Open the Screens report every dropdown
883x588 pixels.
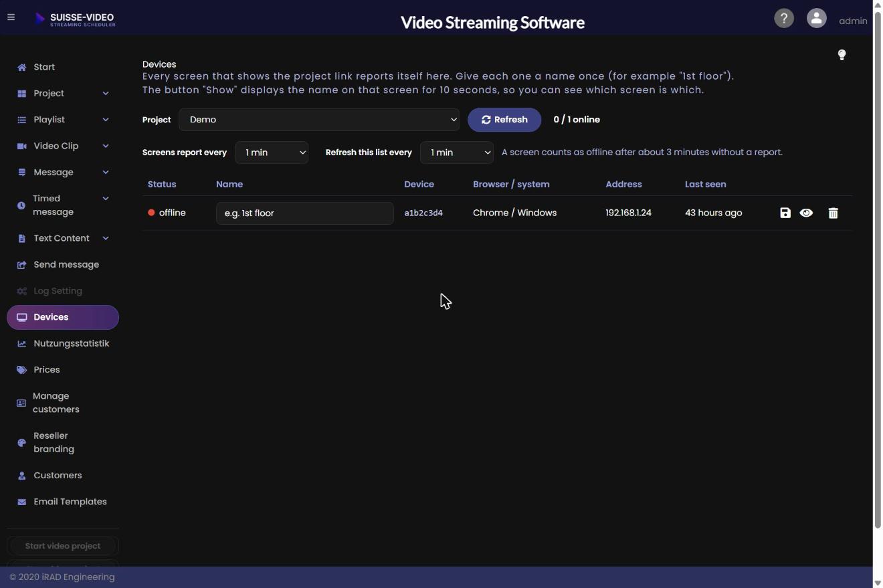coord(272,153)
